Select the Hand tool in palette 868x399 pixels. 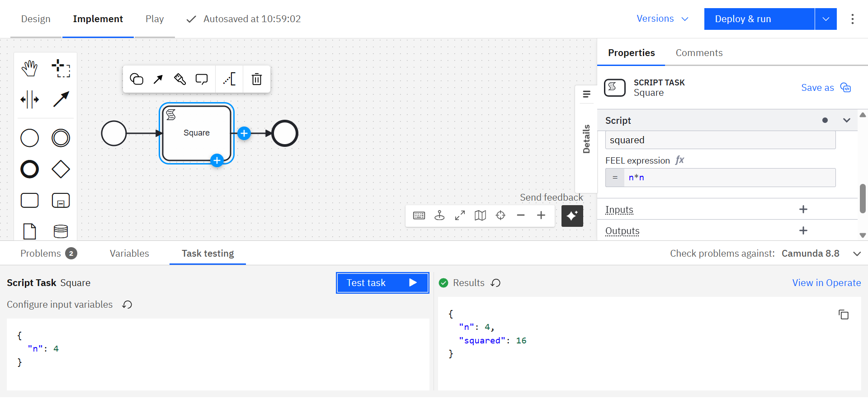(x=30, y=68)
